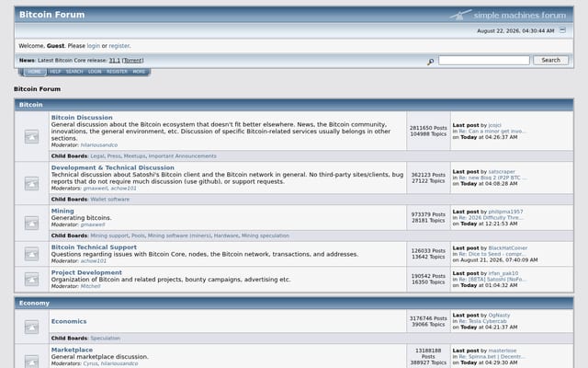Viewport: 588px width, 368px height.
Task: Open the Marketplace board
Action: click(x=72, y=350)
